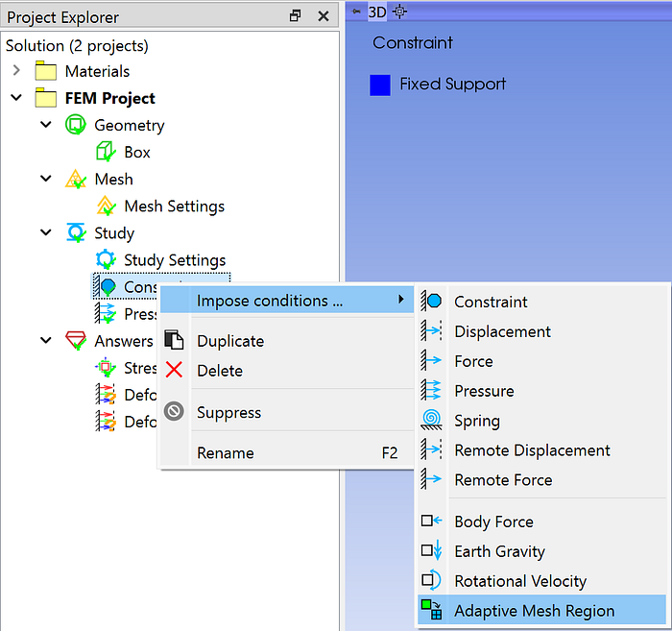Click the second Deformation result icon

click(x=106, y=422)
